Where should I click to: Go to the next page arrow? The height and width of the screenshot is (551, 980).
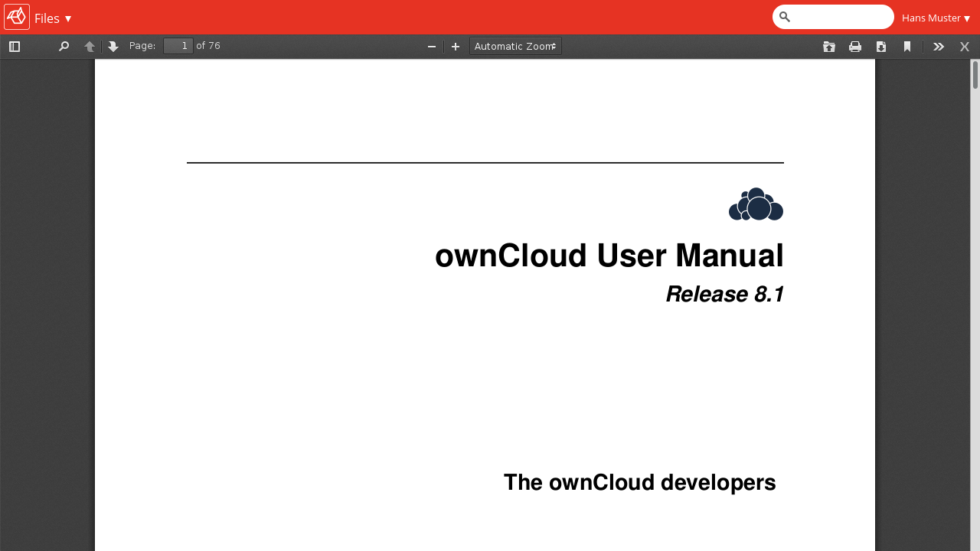(113, 47)
